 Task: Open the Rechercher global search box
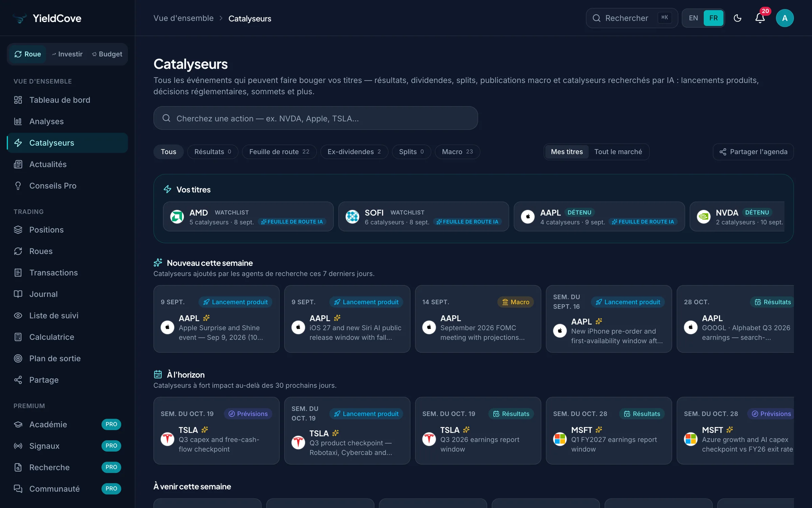(x=632, y=18)
